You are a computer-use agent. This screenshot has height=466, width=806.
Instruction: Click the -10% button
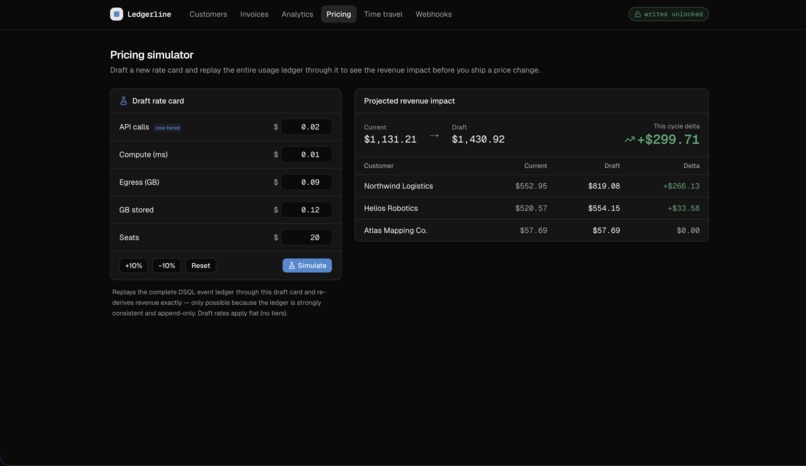point(167,266)
